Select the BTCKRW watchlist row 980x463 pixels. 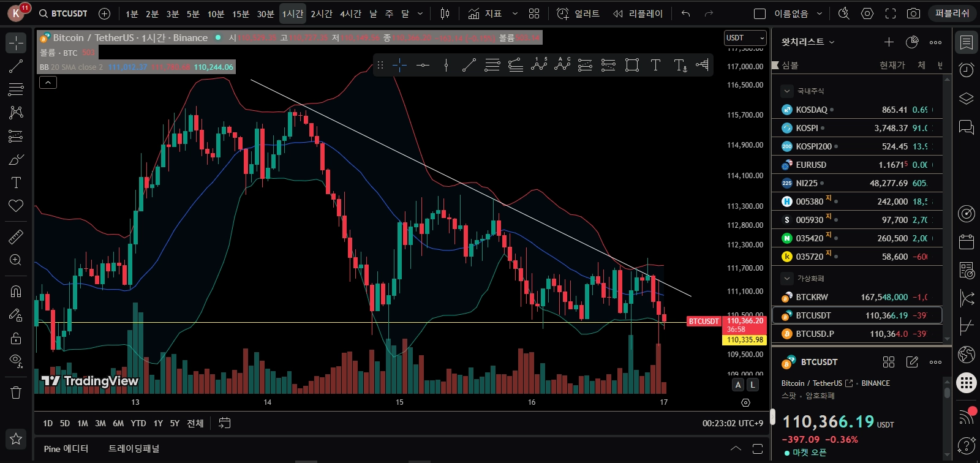tap(857, 297)
